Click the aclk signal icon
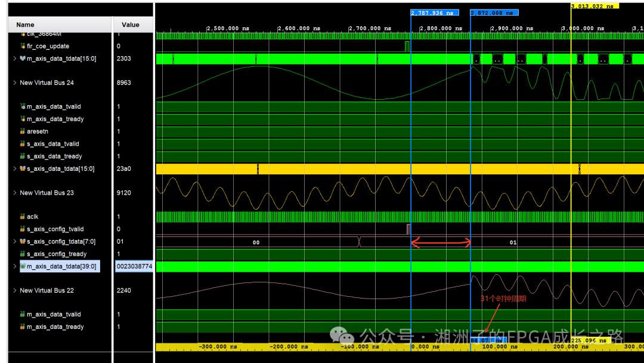This screenshot has height=363, width=644. 23,217
